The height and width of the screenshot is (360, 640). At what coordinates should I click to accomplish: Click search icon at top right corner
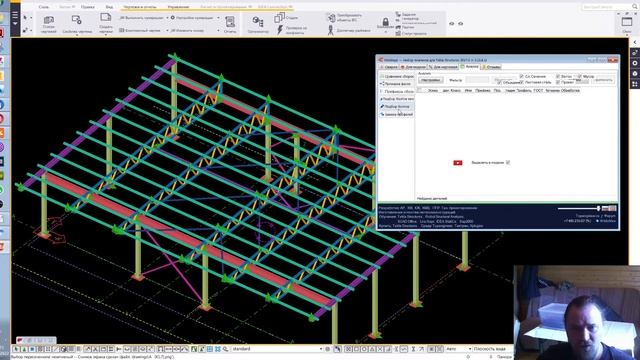(x=635, y=7)
